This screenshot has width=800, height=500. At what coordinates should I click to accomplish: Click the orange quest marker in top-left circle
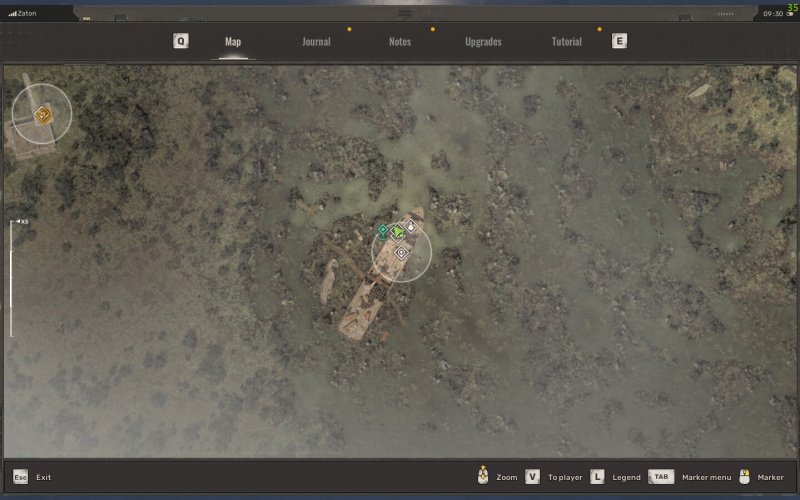pyautogui.click(x=42, y=115)
